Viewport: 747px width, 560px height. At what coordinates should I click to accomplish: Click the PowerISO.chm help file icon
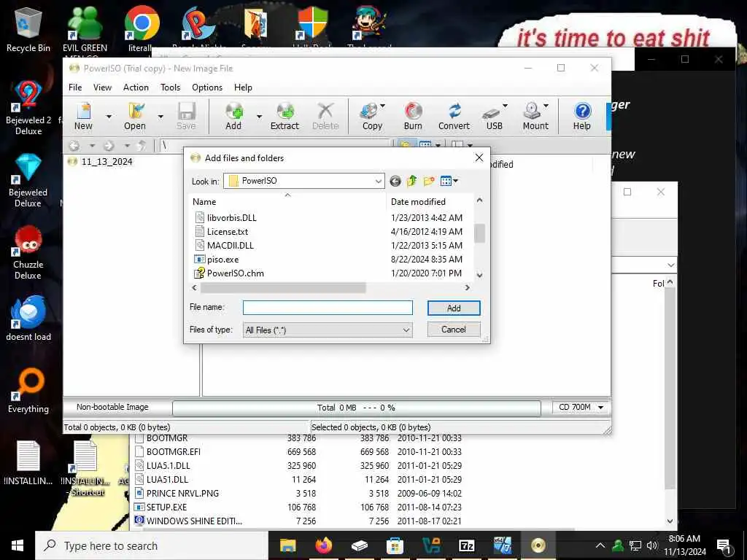coord(200,273)
